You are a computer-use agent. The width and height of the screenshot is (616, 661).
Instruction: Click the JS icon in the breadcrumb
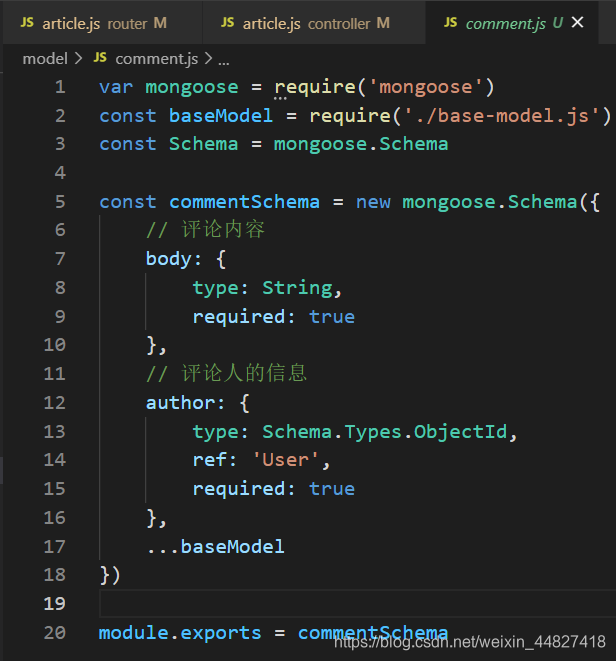(100, 58)
